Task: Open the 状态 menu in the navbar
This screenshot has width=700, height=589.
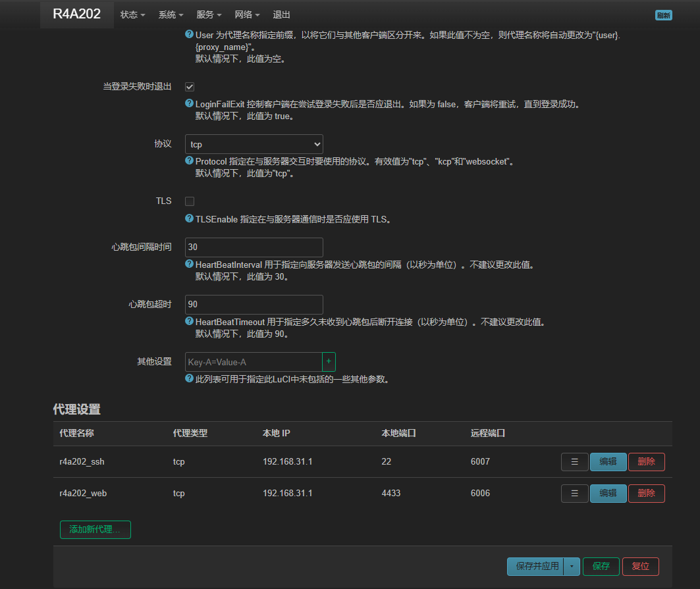Action: [x=132, y=14]
